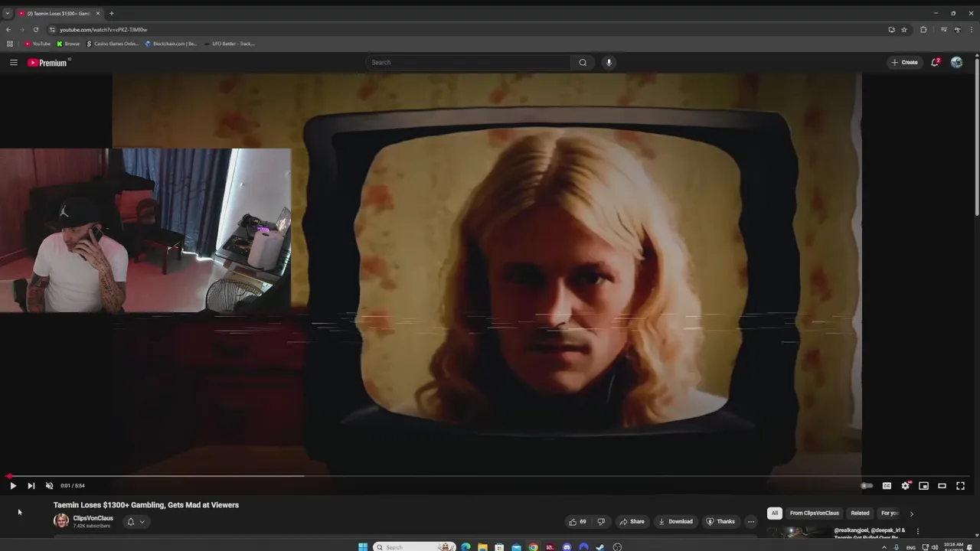Open the UFO Battler bookmark
Image resolution: width=980 pixels, height=551 pixels.
(x=230, y=44)
